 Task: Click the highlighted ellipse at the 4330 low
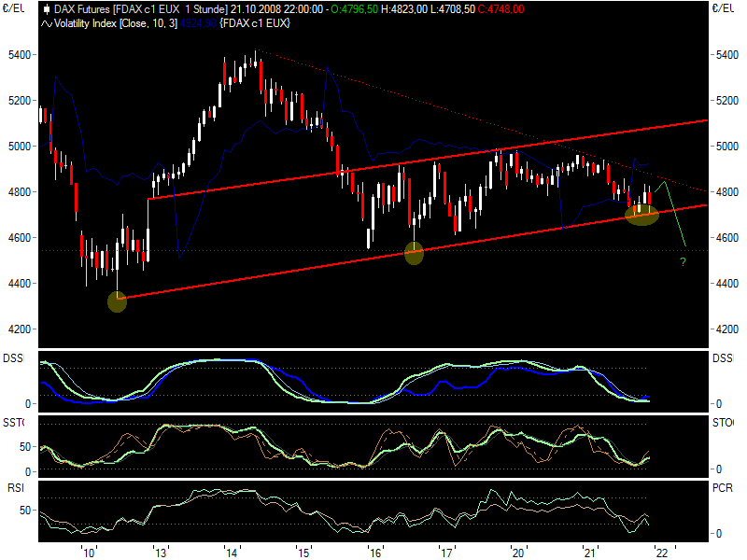point(118,301)
